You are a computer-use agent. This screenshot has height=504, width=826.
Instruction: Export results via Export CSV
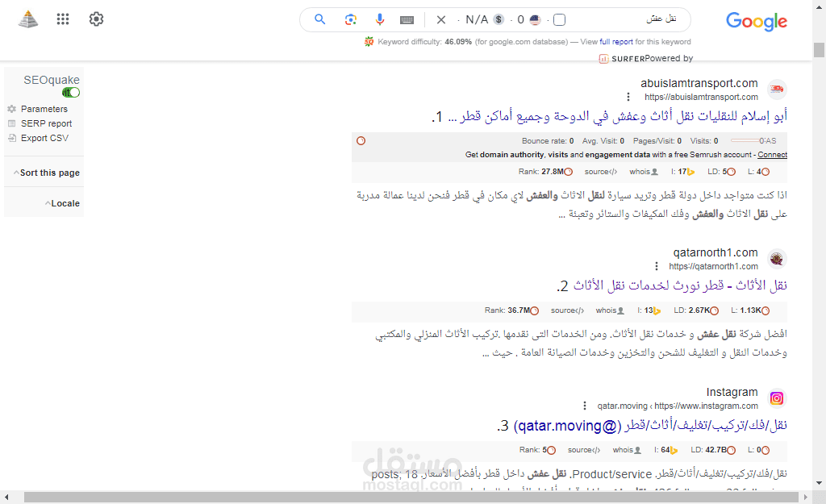(45, 138)
